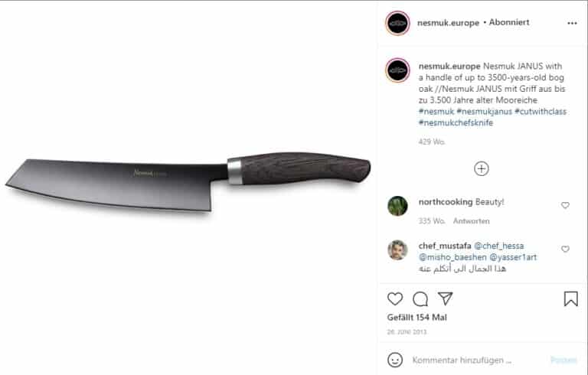
Task: Open the @chef_hessa mention
Action: point(498,246)
